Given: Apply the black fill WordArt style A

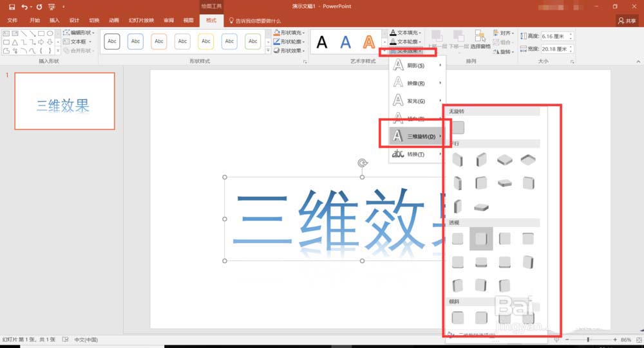Looking at the screenshot, I should (x=322, y=42).
